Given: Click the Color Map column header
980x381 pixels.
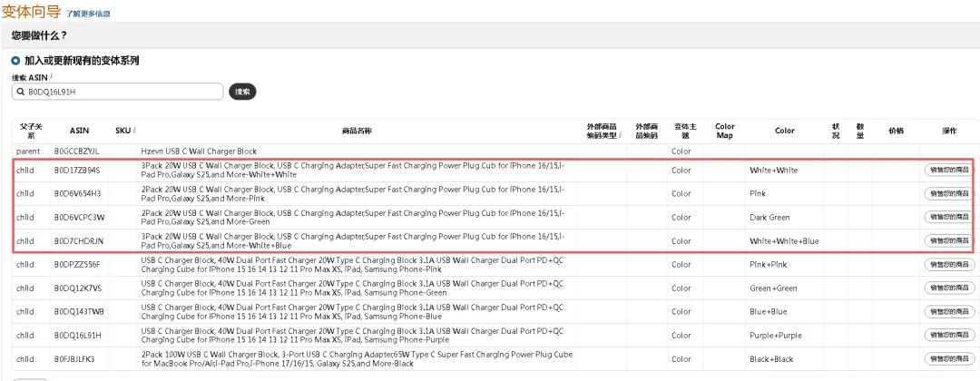Looking at the screenshot, I should 725,131.
